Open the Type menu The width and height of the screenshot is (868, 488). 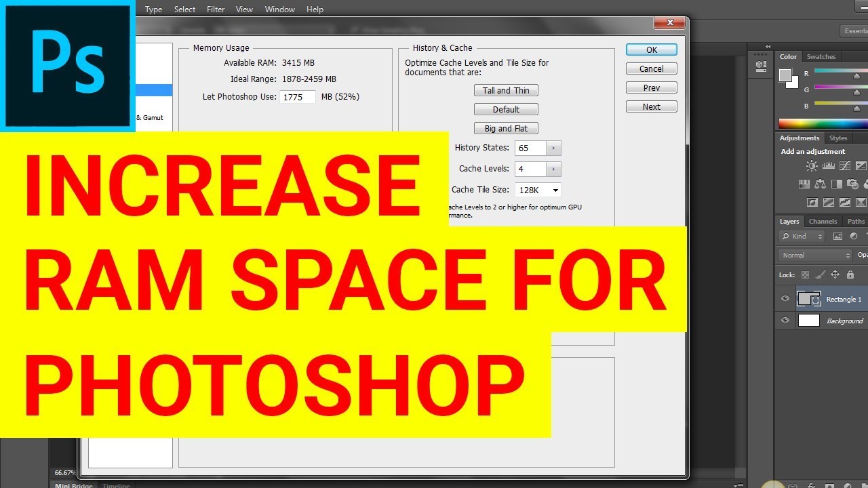(x=154, y=9)
